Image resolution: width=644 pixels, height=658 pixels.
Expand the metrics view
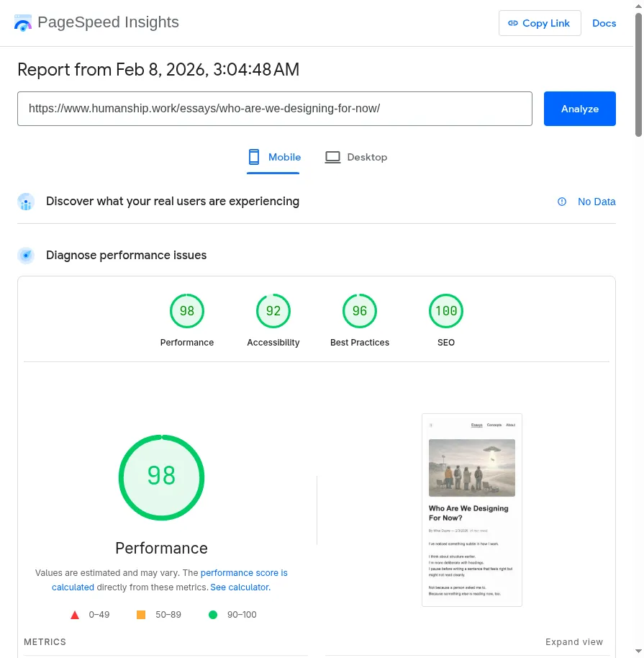573,642
